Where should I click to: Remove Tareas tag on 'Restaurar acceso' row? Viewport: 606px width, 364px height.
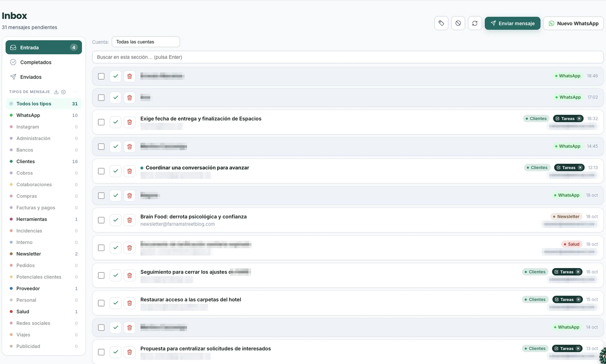pos(578,300)
